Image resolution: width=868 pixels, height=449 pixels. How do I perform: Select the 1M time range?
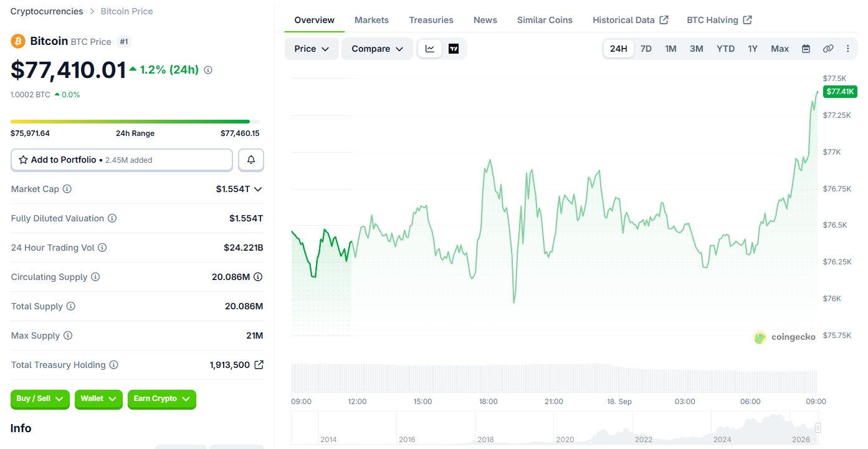[x=670, y=49]
